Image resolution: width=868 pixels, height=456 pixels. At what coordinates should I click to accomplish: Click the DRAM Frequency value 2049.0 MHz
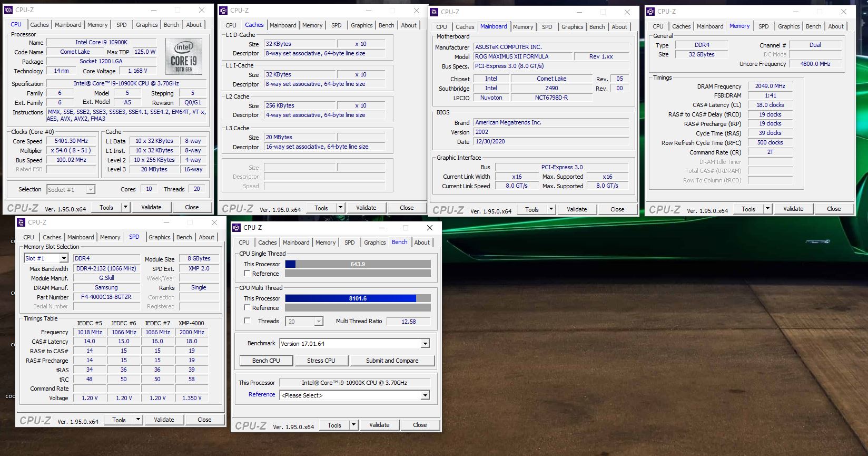pos(770,86)
